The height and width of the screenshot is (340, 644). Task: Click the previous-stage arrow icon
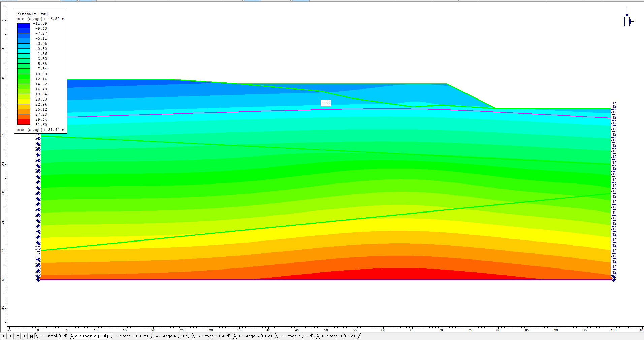pos(10,336)
